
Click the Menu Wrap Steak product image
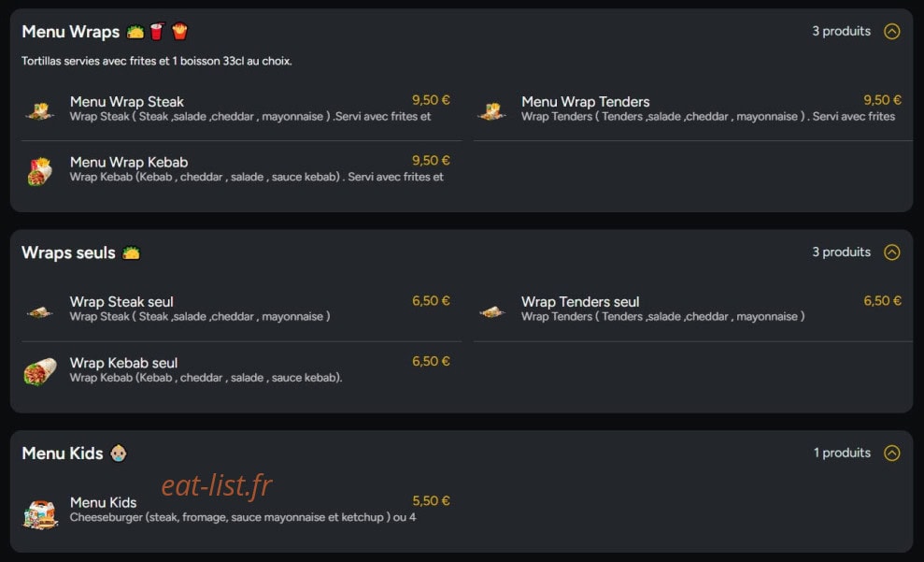pyautogui.click(x=40, y=110)
